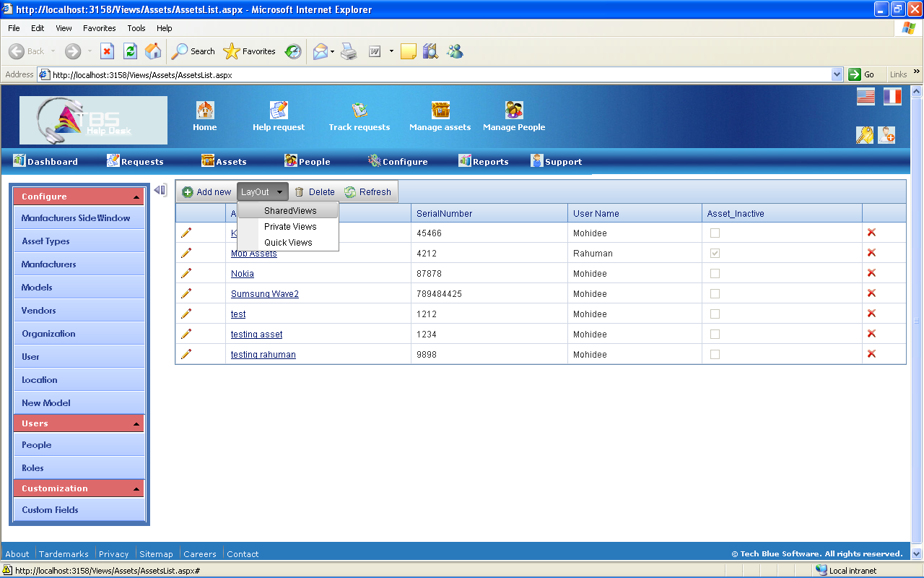The height and width of the screenshot is (578, 924).
Task: Click the browser toolbar's green Refresh icon
Action: pos(130,51)
